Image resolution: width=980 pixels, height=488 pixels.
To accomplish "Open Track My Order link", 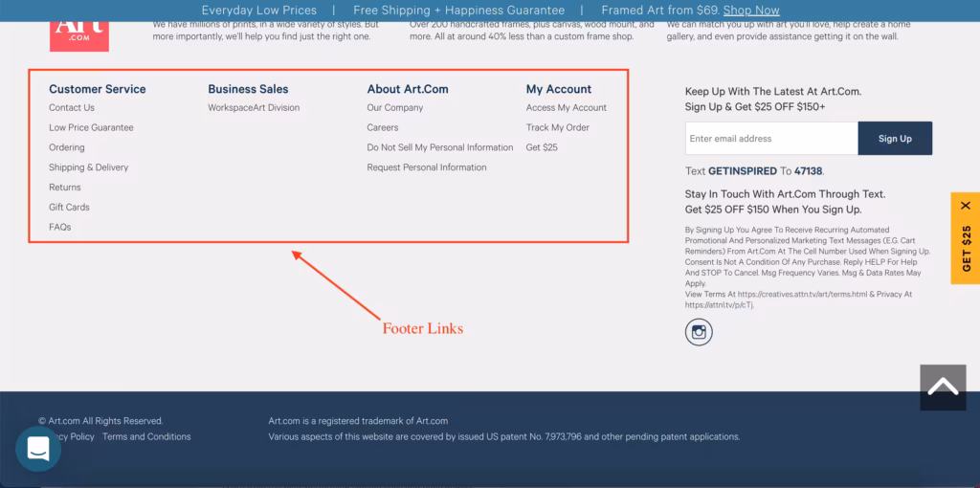I will (558, 127).
